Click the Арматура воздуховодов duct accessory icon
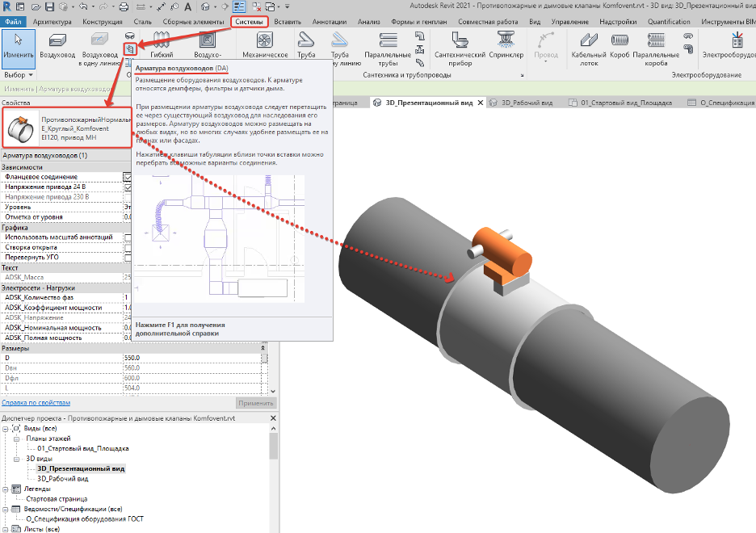The width and height of the screenshot is (756, 533). coord(130,48)
